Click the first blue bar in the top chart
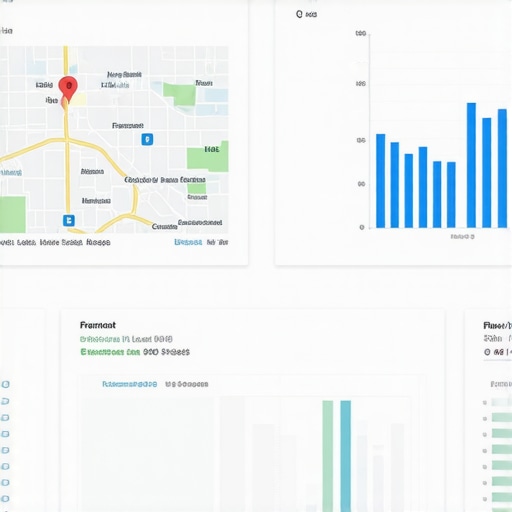 point(381,181)
